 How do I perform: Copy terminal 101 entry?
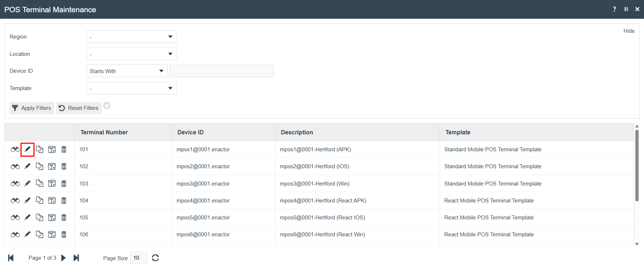pyautogui.click(x=40, y=149)
